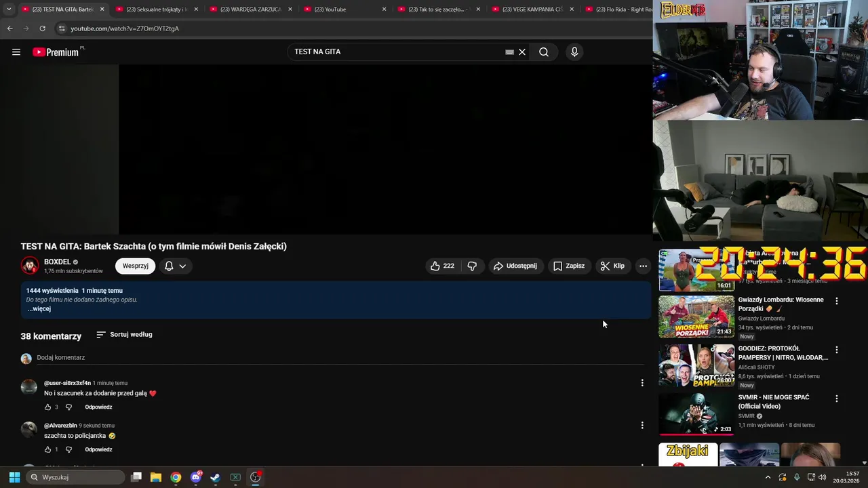Go back in Chrome browser history

pyautogui.click(x=9, y=28)
